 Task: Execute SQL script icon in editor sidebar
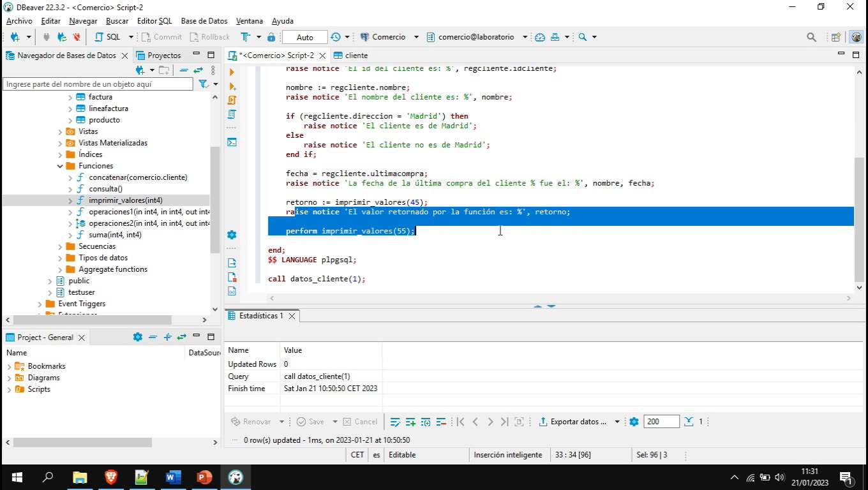click(232, 100)
